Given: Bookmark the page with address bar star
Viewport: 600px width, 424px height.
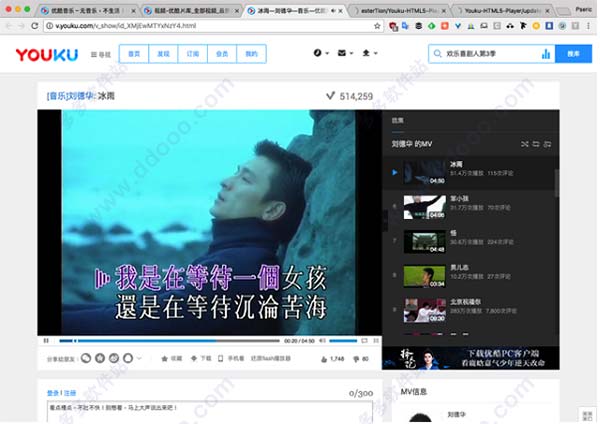Looking at the screenshot, I should [x=377, y=26].
